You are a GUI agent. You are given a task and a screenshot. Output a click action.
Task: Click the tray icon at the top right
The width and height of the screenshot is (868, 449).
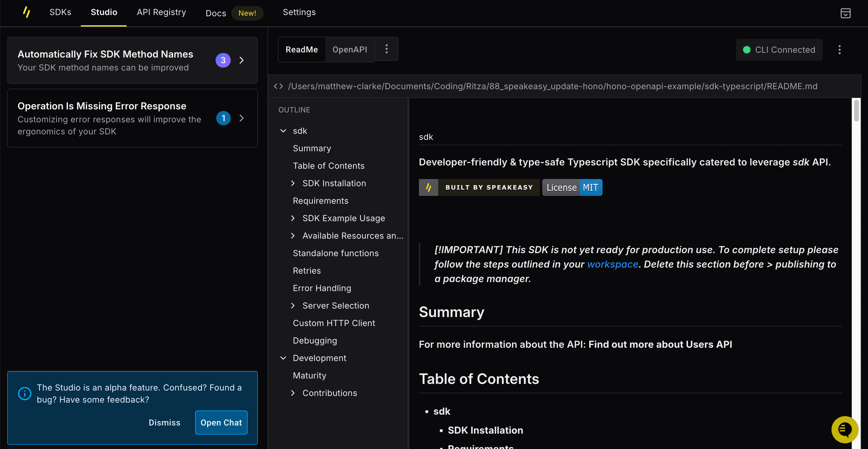click(x=845, y=13)
